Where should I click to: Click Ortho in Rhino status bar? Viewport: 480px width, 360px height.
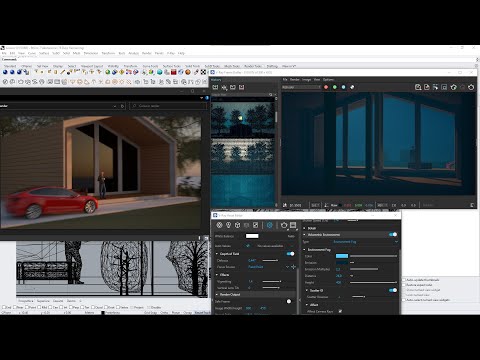point(164,313)
